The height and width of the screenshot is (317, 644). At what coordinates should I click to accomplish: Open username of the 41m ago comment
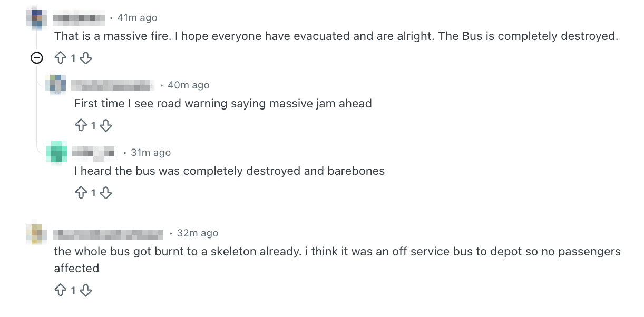click(x=79, y=18)
